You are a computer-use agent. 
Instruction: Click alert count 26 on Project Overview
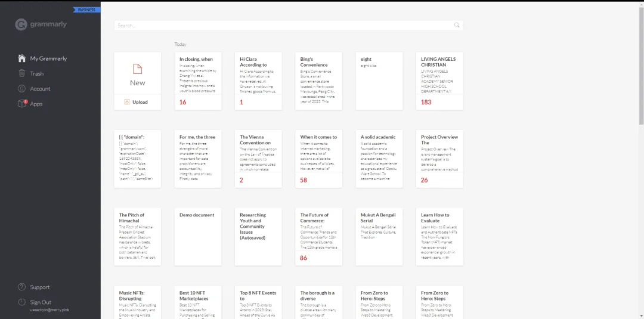pos(425,180)
